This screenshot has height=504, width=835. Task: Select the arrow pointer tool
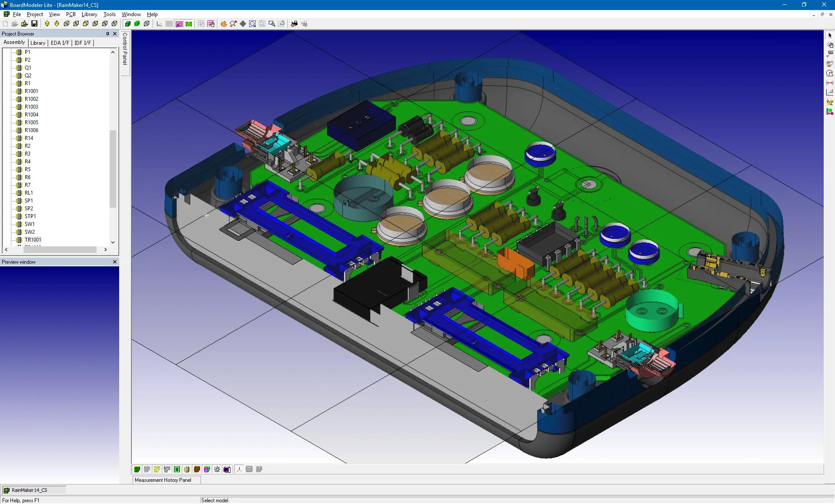830,35
